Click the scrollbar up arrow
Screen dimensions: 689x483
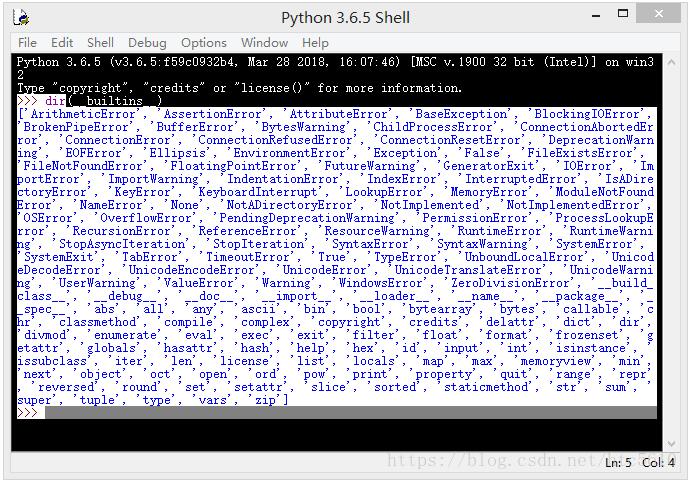tap(671, 62)
